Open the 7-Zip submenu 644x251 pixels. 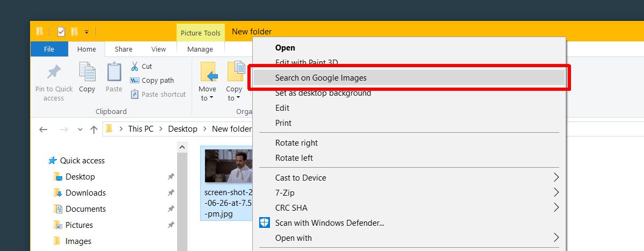click(409, 193)
